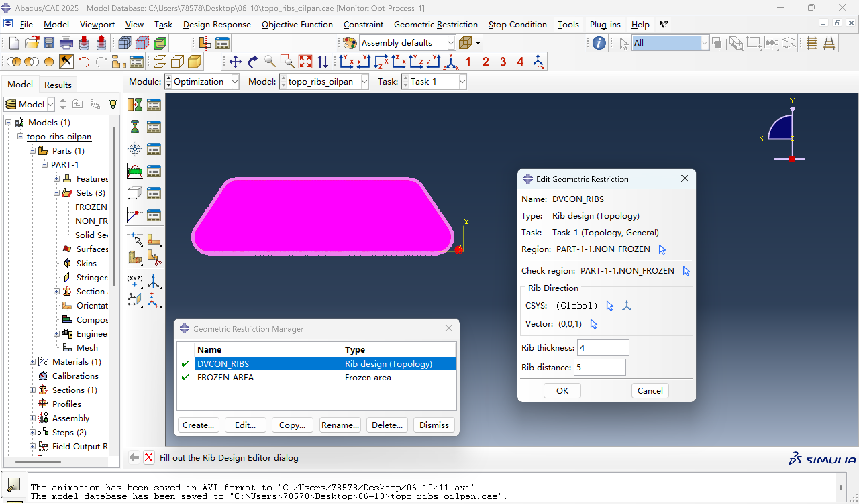This screenshot has width=859, height=504.
Task: Select the FROZEN set in model tree
Action: tap(91, 207)
